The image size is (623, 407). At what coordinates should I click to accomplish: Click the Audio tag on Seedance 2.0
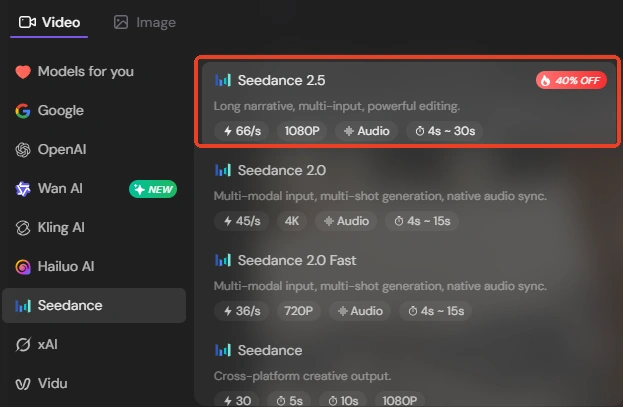[346, 221]
